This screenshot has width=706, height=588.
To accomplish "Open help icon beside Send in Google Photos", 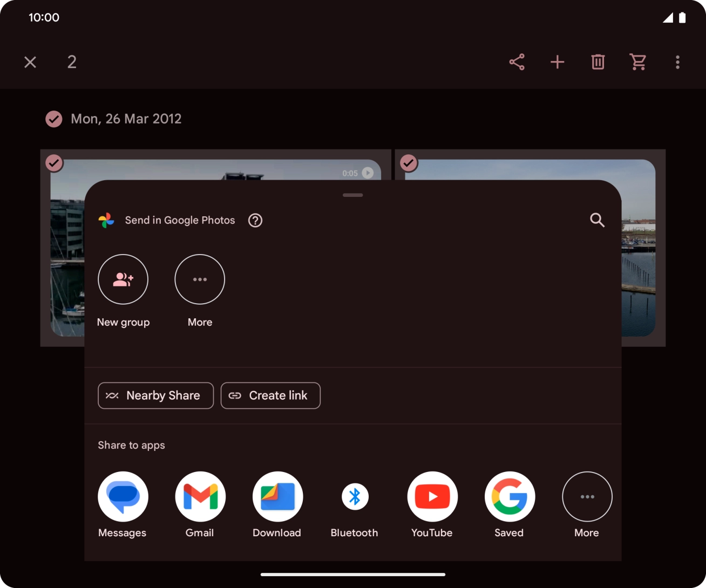I will (x=255, y=220).
